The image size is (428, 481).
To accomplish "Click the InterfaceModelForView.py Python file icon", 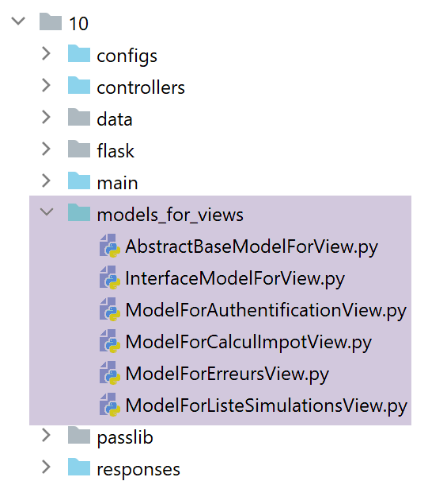I will [x=110, y=277].
